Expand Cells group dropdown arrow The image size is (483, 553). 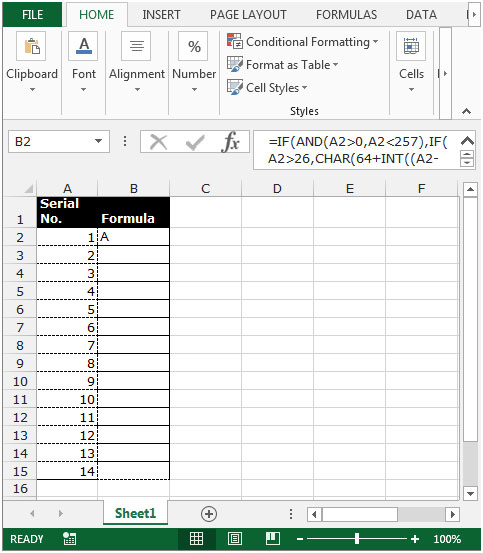(411, 90)
